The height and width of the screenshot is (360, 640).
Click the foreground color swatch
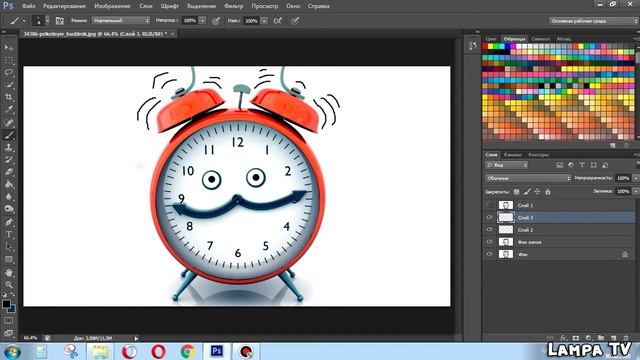click(6, 304)
